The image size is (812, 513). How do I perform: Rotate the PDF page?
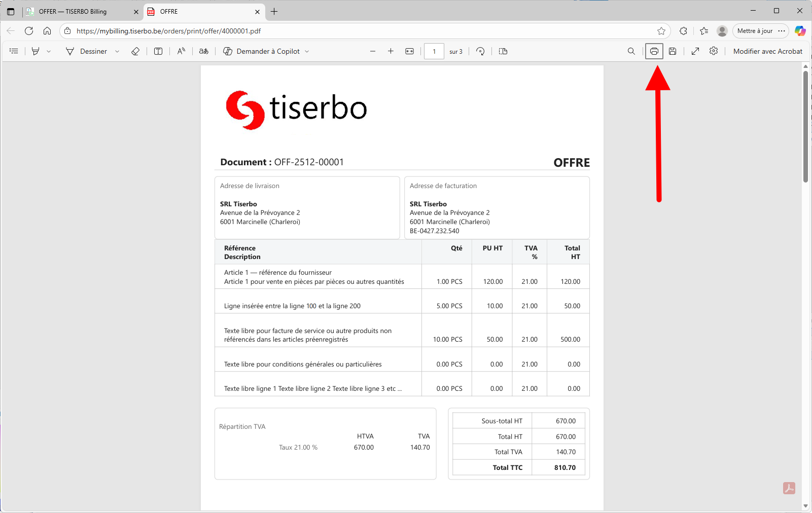[480, 51]
